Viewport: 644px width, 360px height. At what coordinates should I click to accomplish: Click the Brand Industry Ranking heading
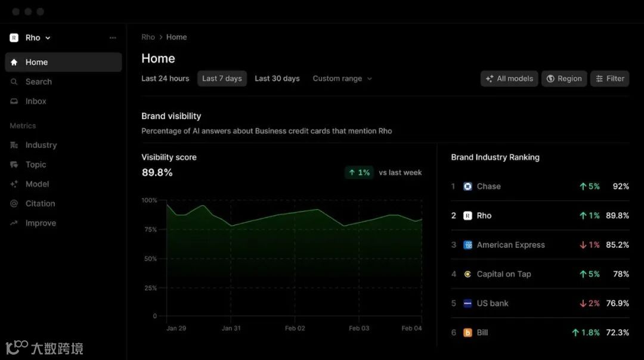pyautogui.click(x=495, y=157)
